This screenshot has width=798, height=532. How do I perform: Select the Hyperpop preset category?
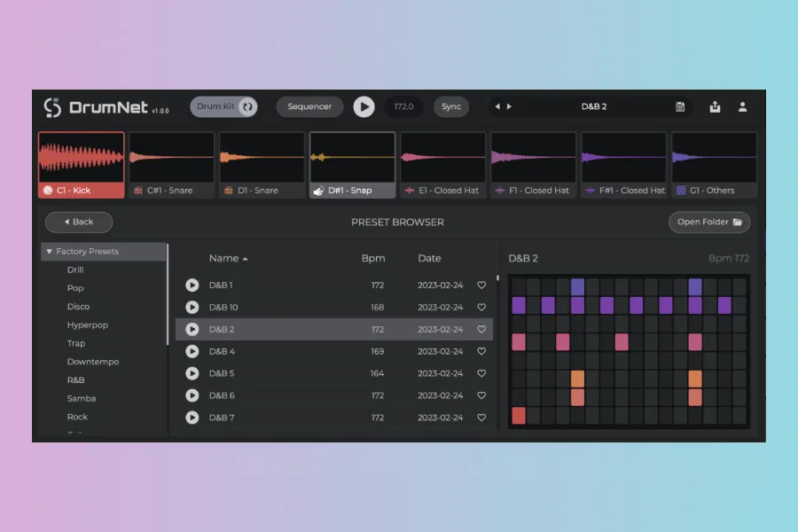click(x=87, y=325)
